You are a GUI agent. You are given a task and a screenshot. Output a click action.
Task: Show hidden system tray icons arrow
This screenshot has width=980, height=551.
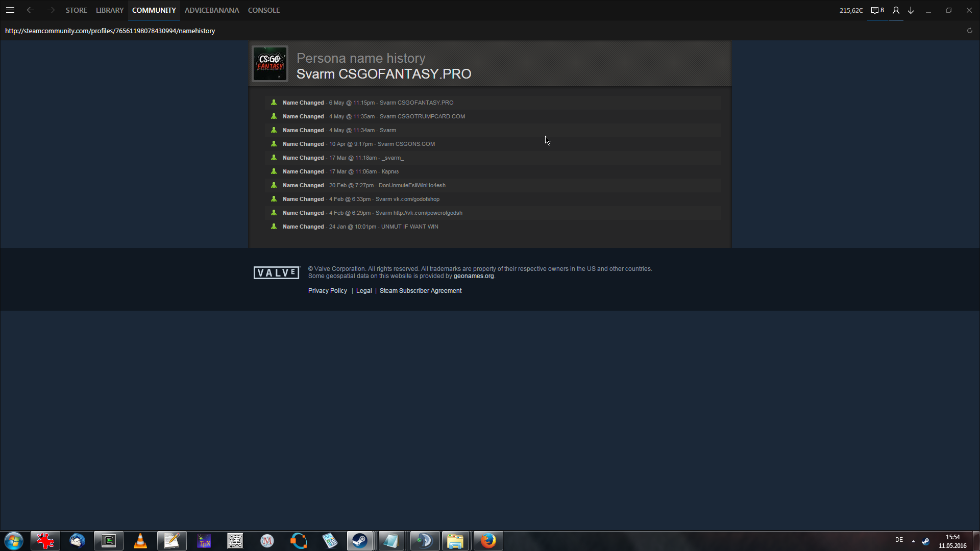point(913,541)
